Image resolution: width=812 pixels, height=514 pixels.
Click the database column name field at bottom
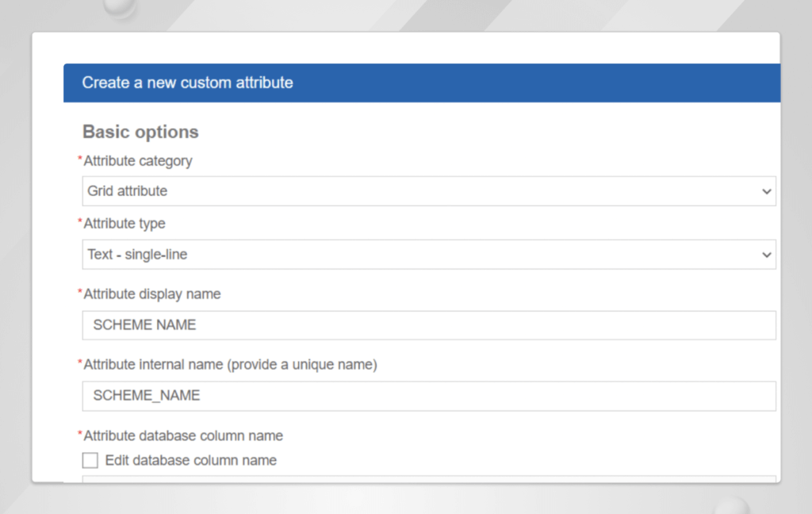[x=428, y=478]
